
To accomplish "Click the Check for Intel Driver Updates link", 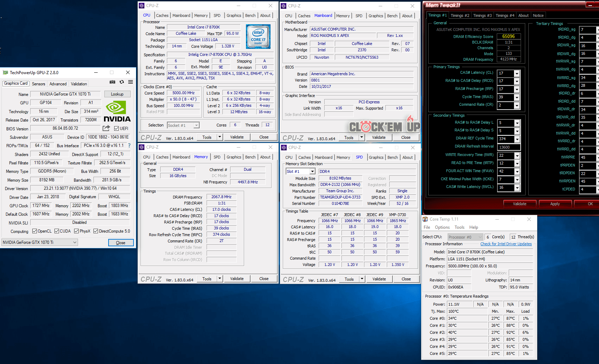I will (506, 244).
